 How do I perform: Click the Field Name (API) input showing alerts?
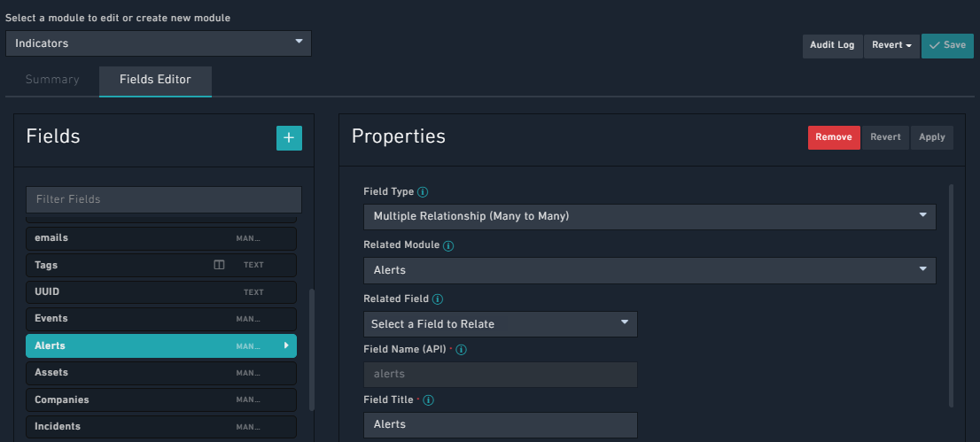pos(500,375)
